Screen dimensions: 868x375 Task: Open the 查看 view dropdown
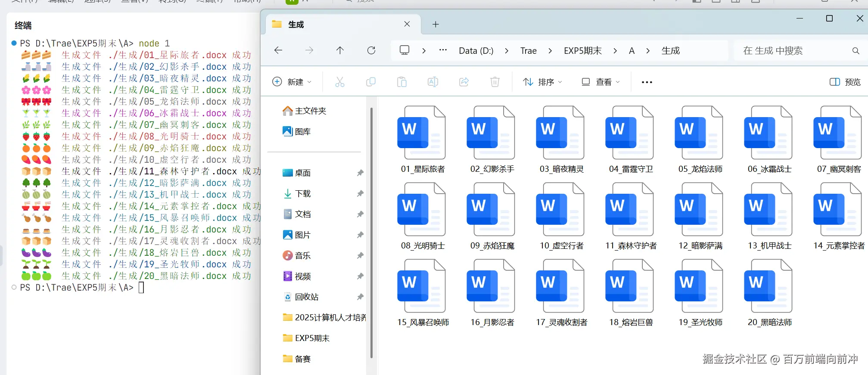click(600, 82)
